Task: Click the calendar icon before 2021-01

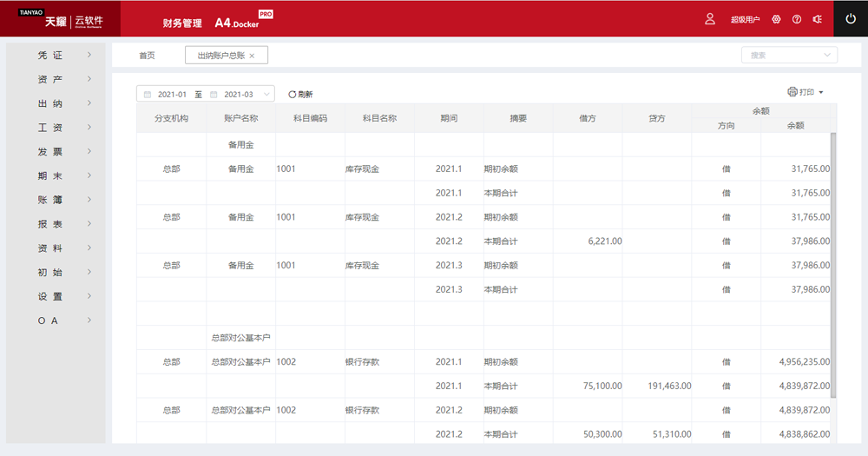Action: [148, 94]
